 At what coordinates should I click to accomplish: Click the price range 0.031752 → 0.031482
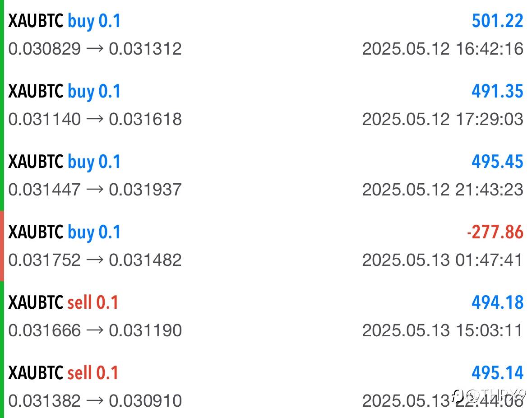click(95, 260)
